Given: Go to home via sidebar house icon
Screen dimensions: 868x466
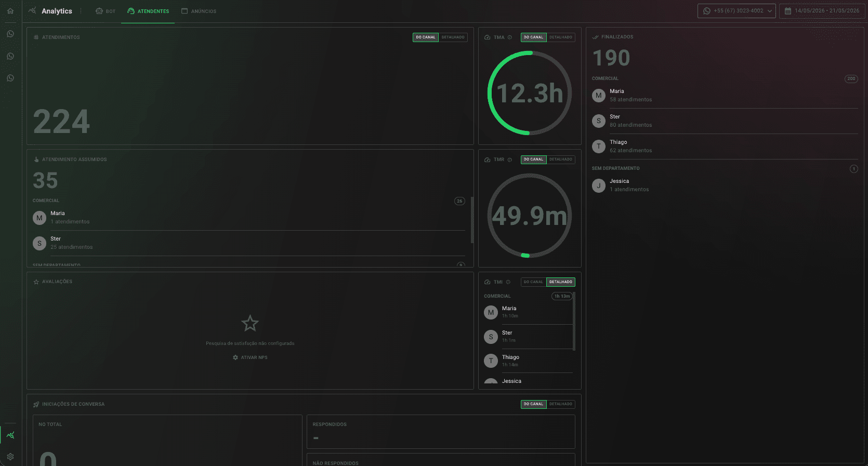Looking at the screenshot, I should [10, 11].
